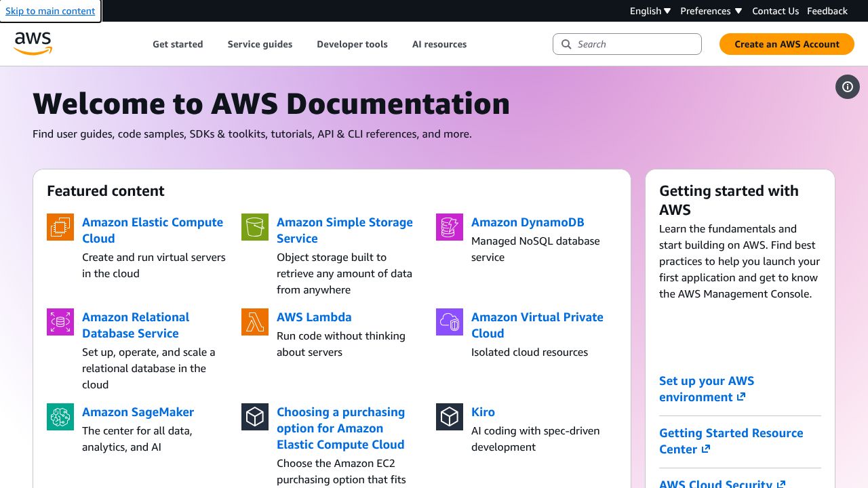Open Amazon Simple Storage Service link

click(x=344, y=230)
